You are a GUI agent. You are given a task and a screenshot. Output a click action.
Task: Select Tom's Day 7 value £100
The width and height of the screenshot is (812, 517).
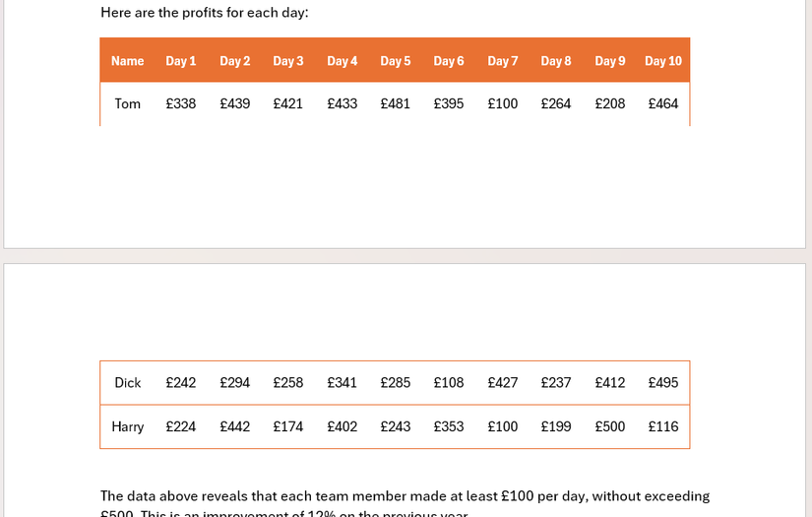pos(502,103)
